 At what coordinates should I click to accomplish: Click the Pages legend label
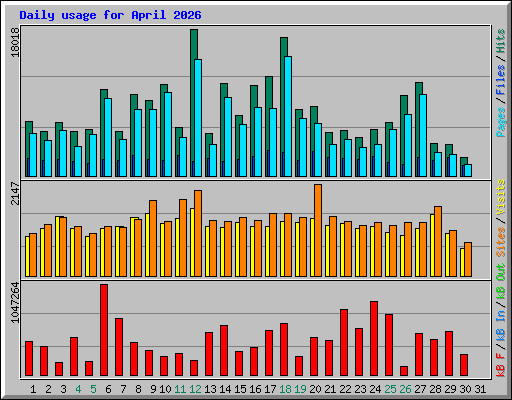coord(501,122)
